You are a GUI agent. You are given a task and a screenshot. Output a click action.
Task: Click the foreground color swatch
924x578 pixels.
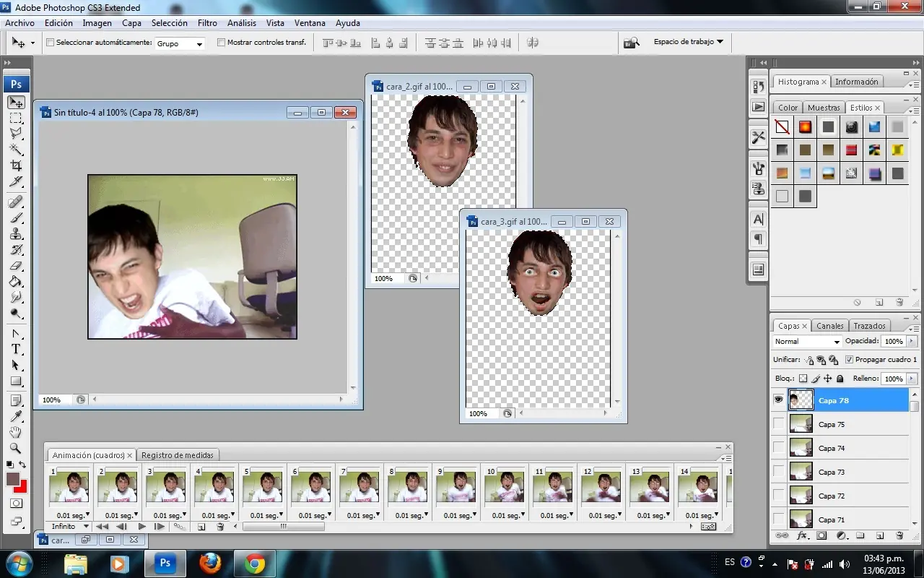[x=13, y=479]
